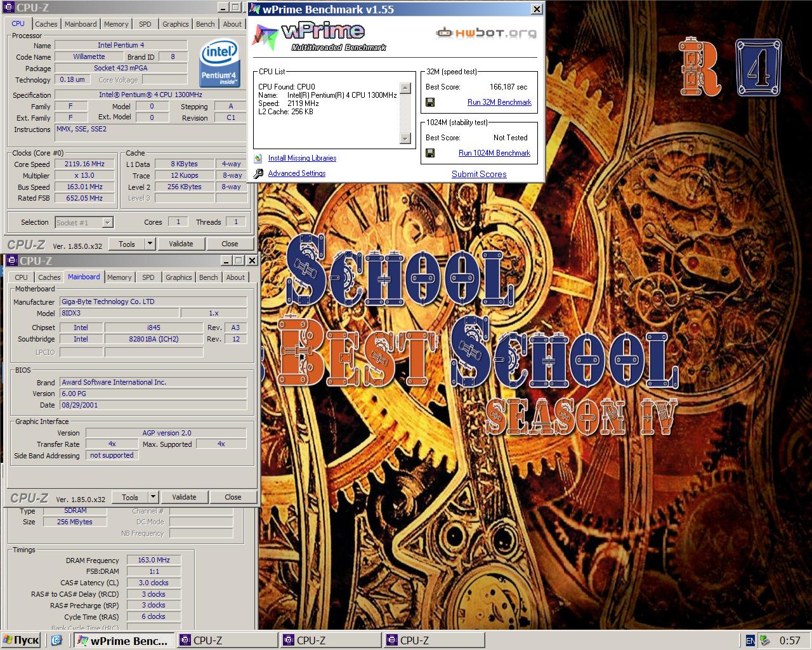
Task: Expand the Socket #1 selection combo box
Action: (107, 222)
